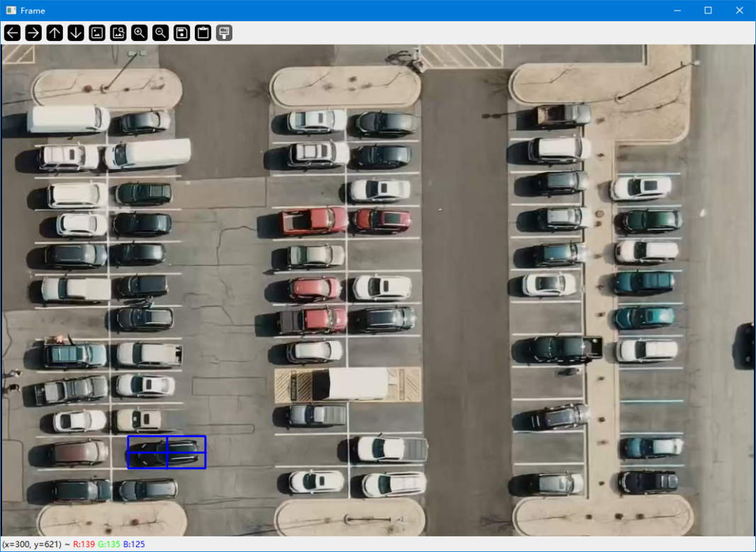Click the blue B:125 value in the status bar
Viewport: 756px width, 552px height.
[134, 544]
